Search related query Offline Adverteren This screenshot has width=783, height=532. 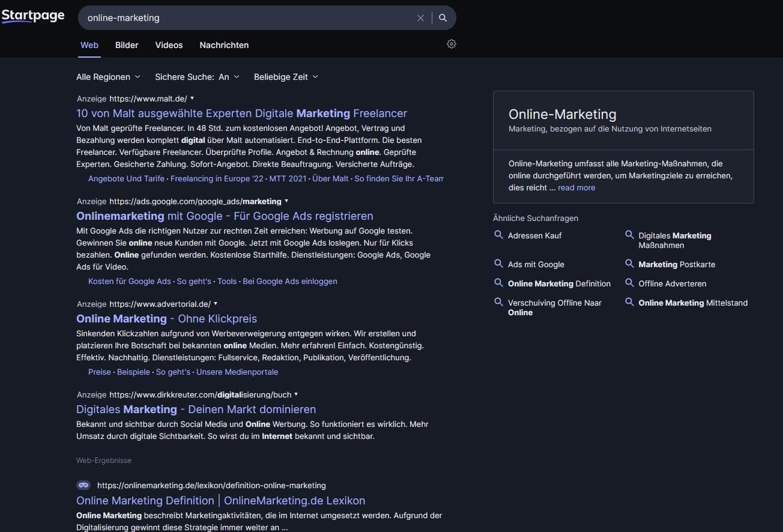[x=673, y=283]
